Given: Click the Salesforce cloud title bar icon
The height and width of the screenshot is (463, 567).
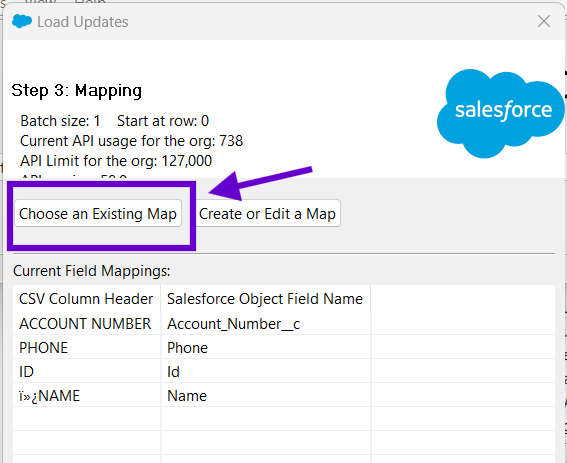Looking at the screenshot, I should pyautogui.click(x=22, y=21).
